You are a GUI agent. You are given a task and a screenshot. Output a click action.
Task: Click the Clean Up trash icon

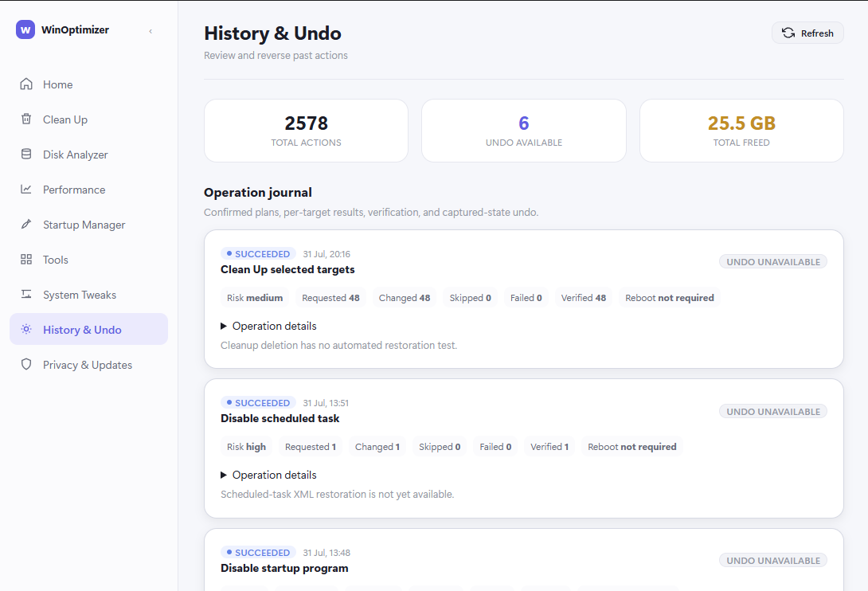point(26,119)
